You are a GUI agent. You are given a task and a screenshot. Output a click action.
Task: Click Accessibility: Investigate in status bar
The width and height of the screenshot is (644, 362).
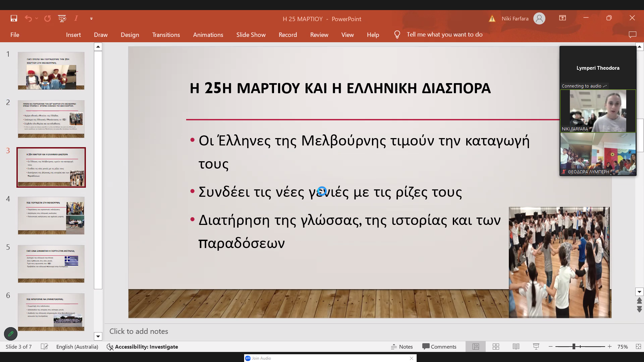coord(143,347)
